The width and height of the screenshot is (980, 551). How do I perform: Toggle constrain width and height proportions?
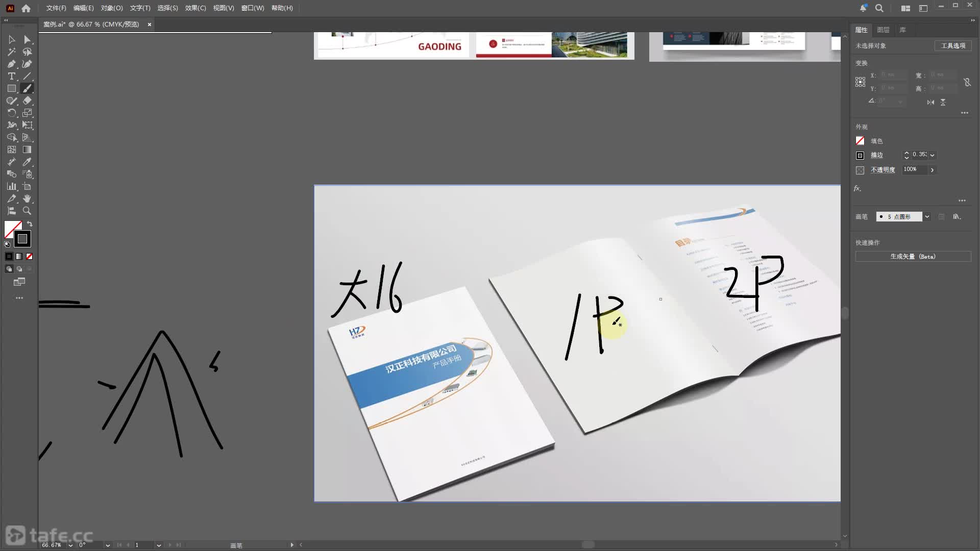pyautogui.click(x=967, y=82)
